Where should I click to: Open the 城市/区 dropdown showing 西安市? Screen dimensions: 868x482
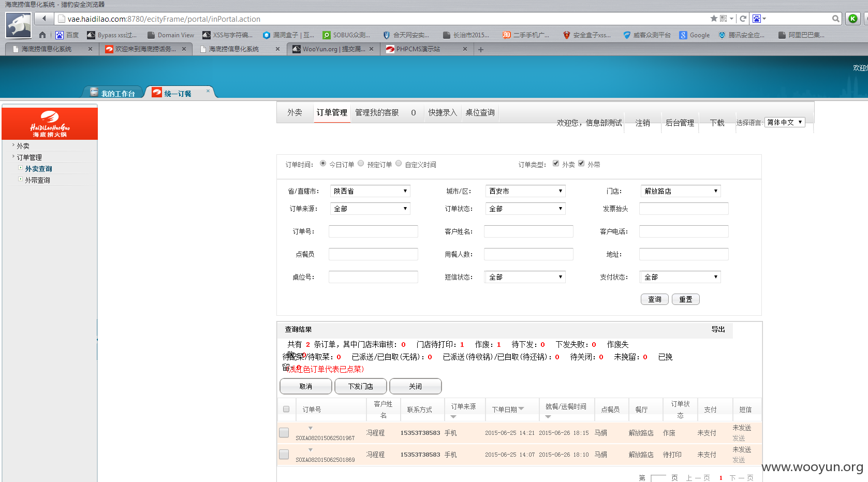click(525, 191)
